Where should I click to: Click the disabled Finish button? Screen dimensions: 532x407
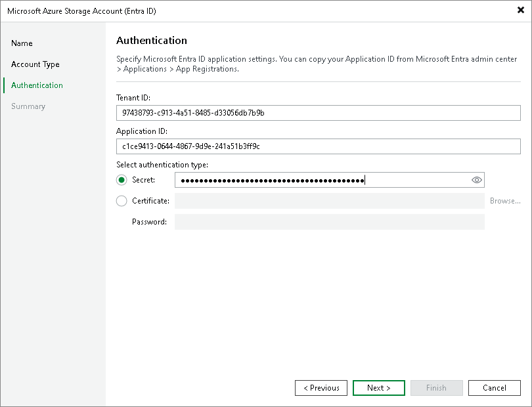436,388
